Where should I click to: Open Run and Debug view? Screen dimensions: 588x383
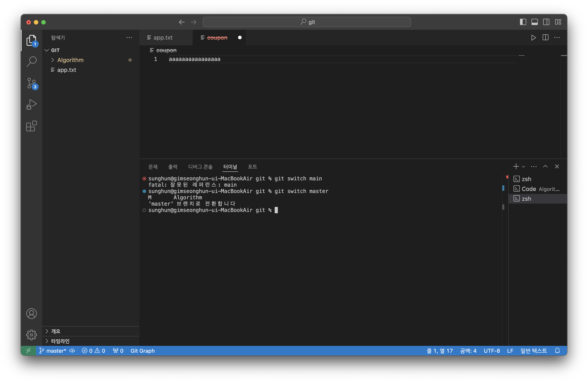(x=32, y=104)
